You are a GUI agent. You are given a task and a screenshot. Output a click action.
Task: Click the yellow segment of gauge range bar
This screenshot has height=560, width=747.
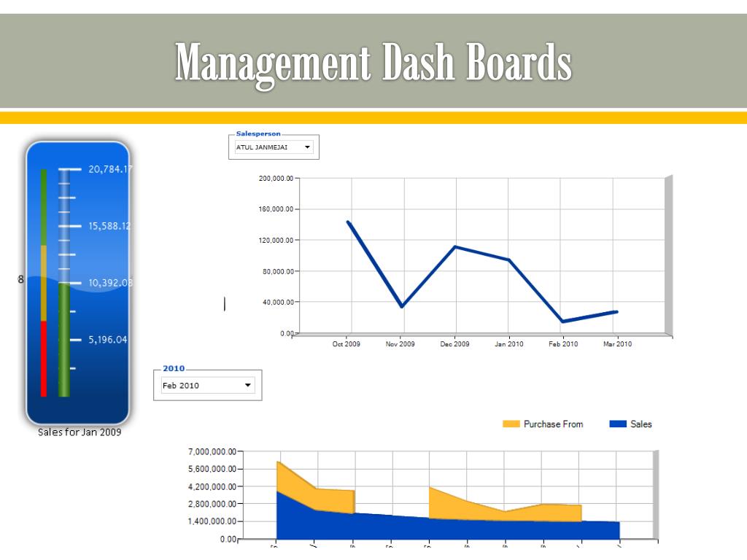click(x=43, y=283)
